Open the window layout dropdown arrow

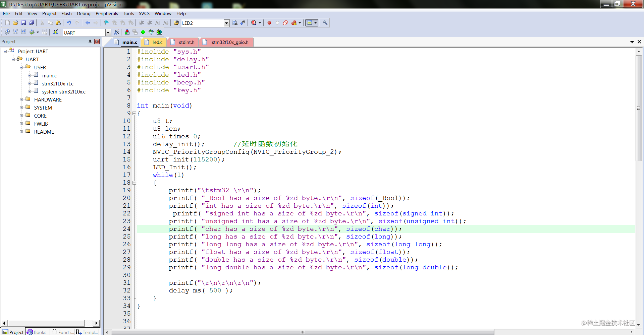coord(316,23)
